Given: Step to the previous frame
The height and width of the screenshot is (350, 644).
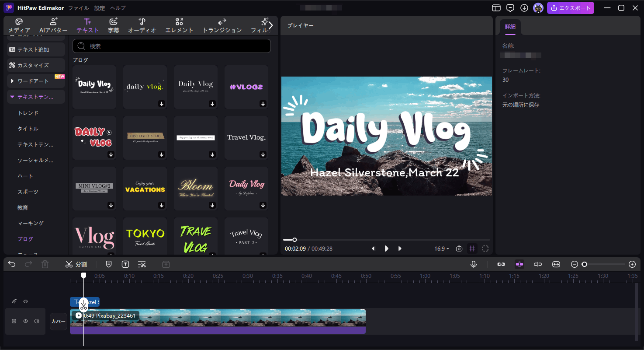Looking at the screenshot, I should tap(374, 248).
